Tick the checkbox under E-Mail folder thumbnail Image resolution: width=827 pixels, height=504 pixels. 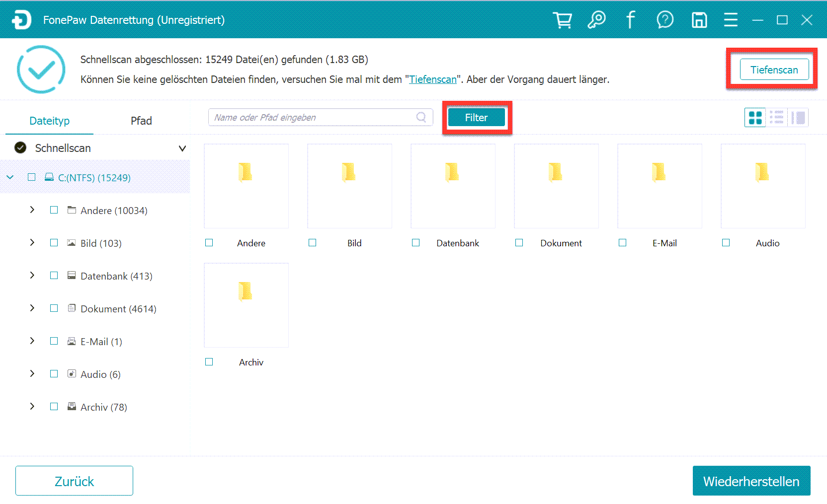[623, 243]
